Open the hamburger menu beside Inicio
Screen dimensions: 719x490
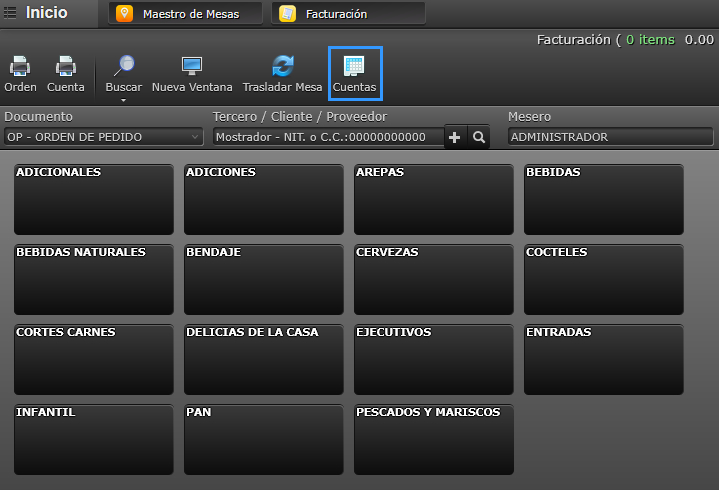pyautogui.click(x=10, y=13)
